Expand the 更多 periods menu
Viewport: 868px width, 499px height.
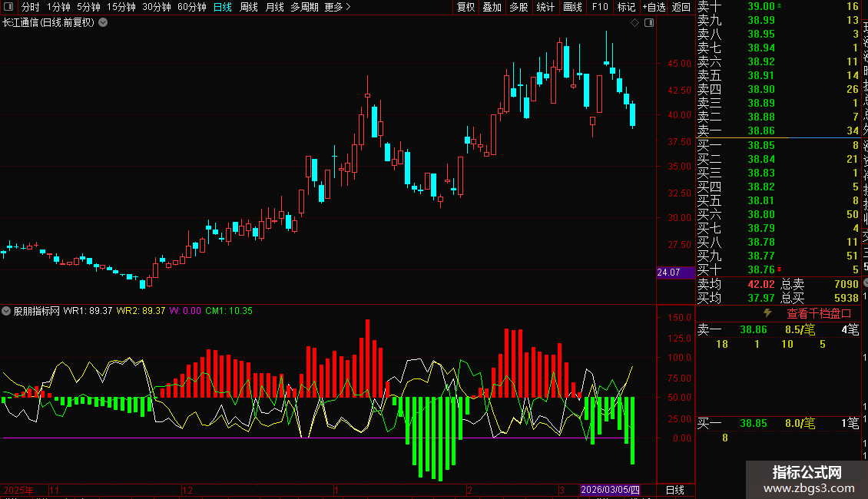coord(338,7)
